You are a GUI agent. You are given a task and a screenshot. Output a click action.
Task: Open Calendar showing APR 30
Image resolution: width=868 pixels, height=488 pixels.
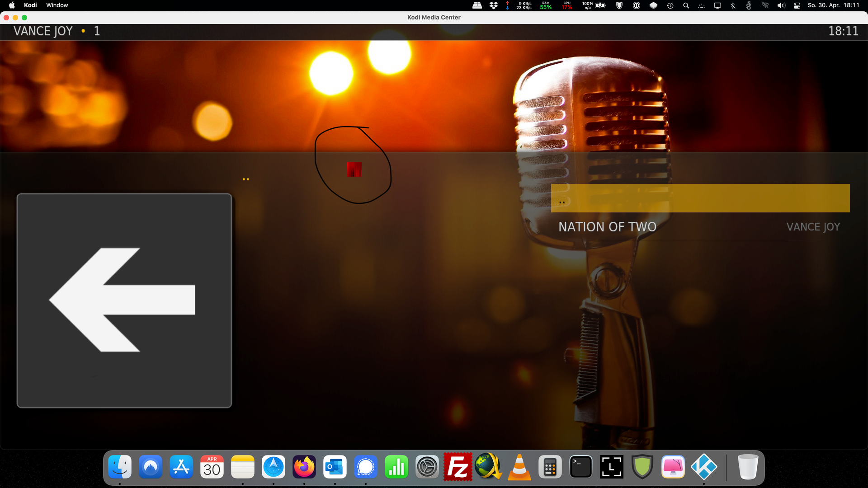click(x=212, y=467)
